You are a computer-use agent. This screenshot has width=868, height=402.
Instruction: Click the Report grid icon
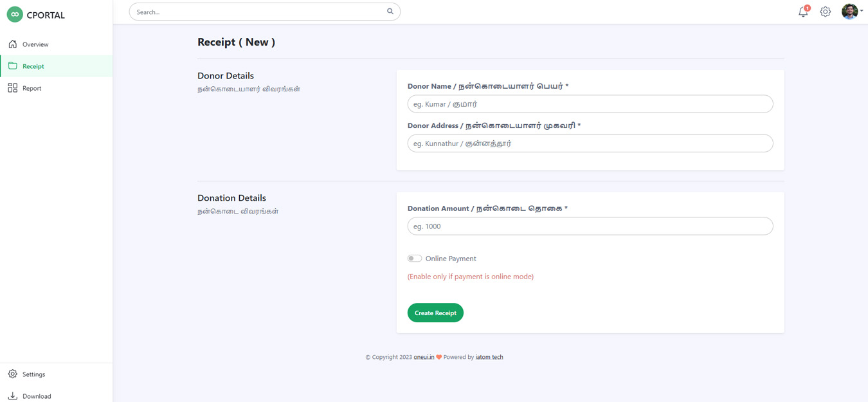coord(13,88)
